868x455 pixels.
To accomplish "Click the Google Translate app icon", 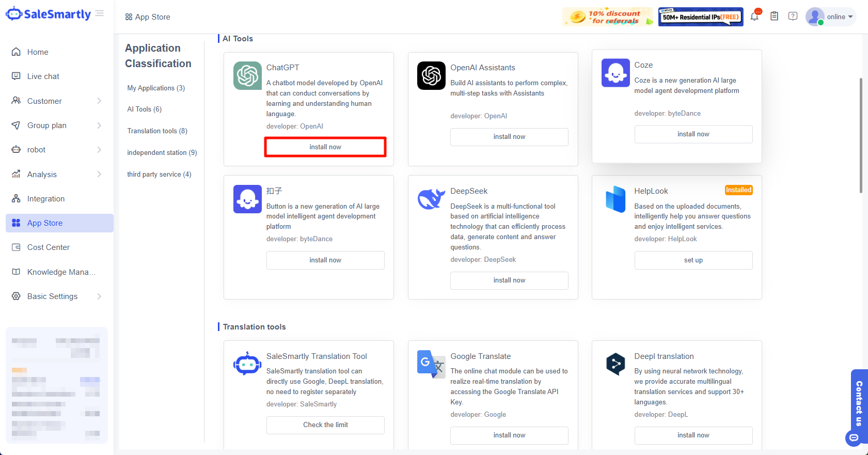I will [431, 364].
